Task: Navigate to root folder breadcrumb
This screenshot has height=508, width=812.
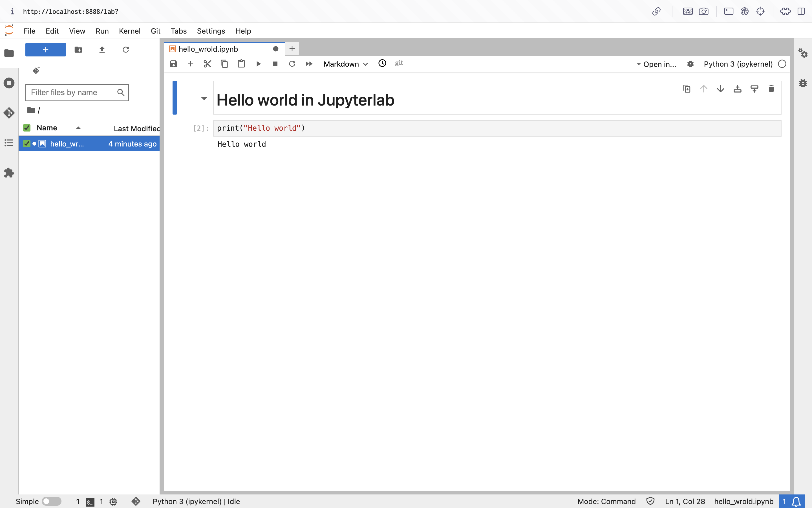Action: point(31,110)
